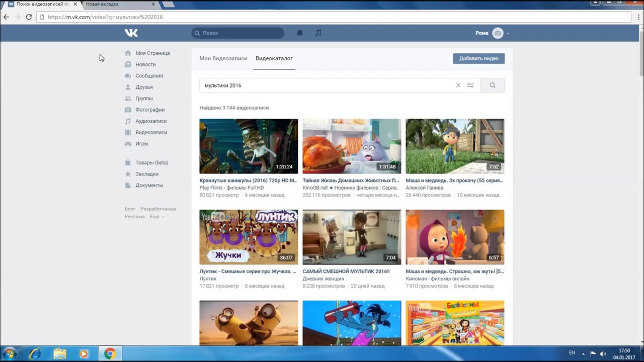Open the search filter settings icon

point(470,85)
